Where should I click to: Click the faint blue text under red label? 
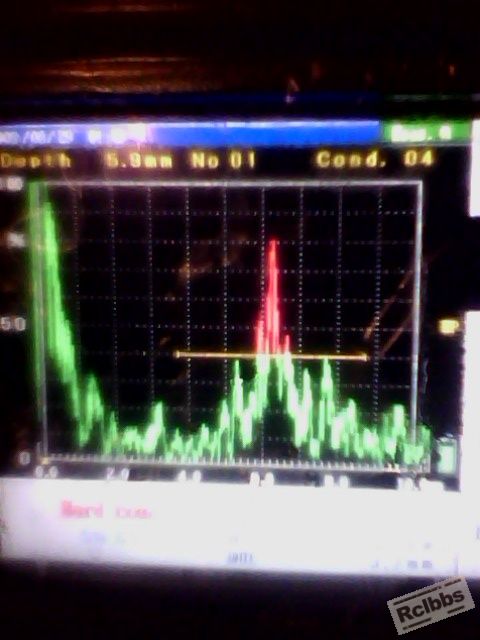[x=103, y=538]
